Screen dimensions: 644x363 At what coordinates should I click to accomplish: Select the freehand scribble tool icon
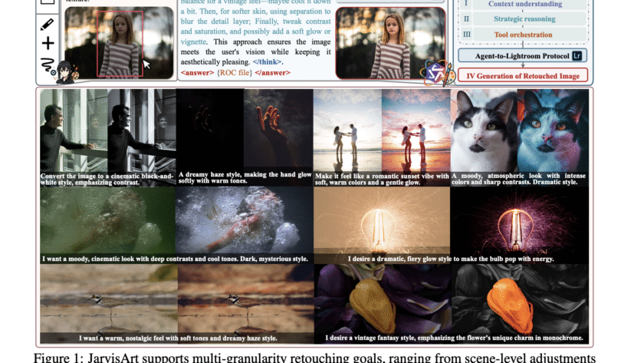(x=48, y=62)
